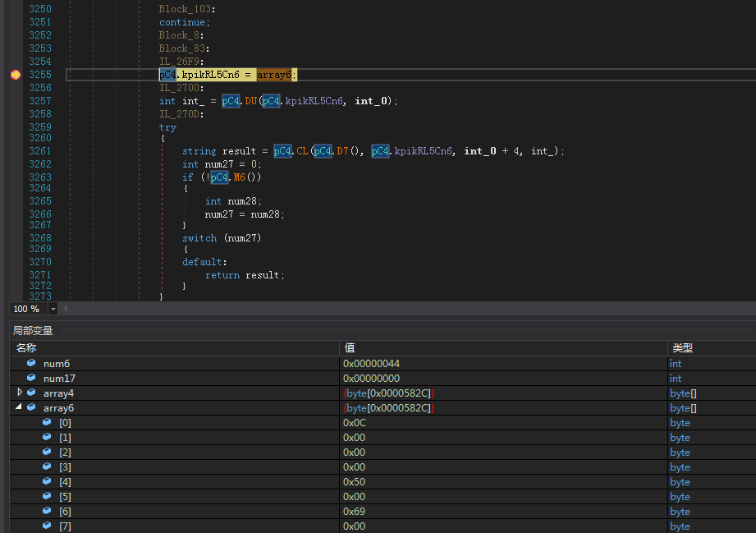Click the IL_26F9 label on line 3254

click(x=181, y=62)
